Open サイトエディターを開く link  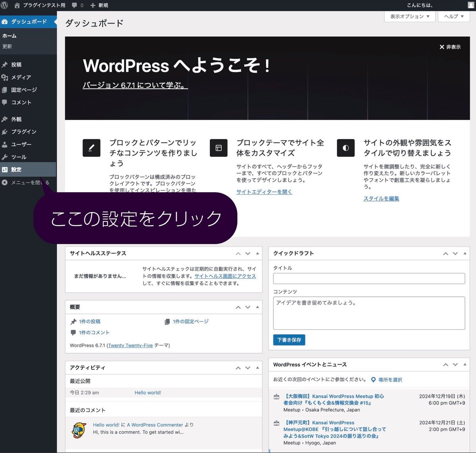(264, 192)
